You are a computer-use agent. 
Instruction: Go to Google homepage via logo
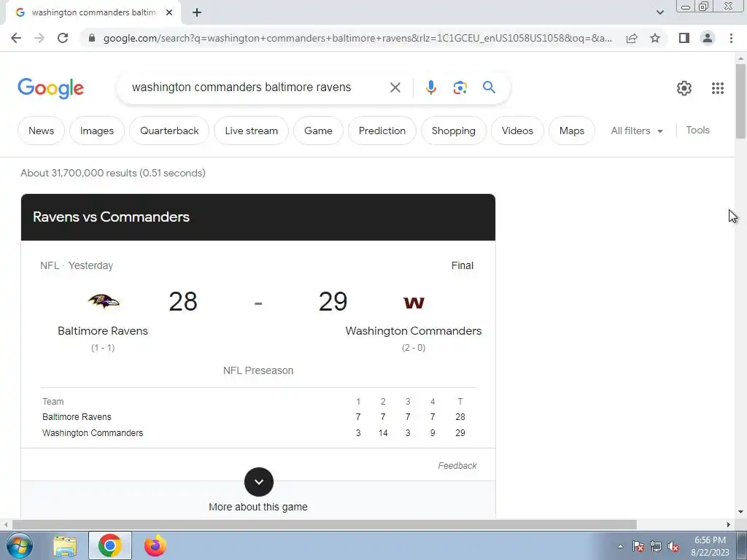click(50, 88)
